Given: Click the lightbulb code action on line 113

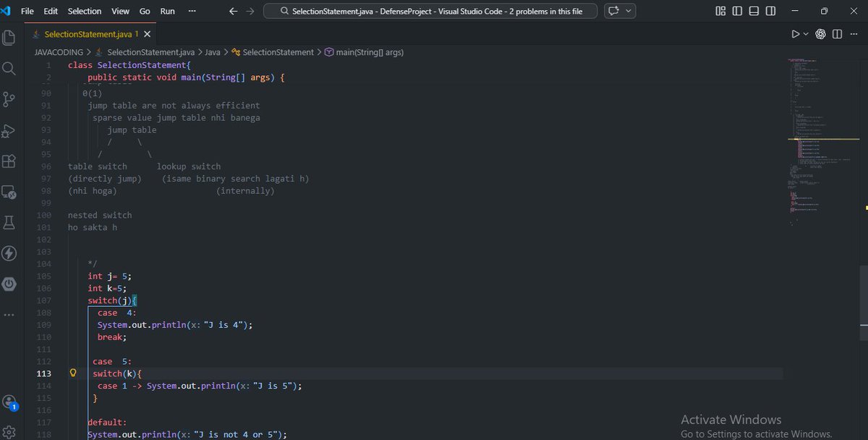Looking at the screenshot, I should (72, 373).
